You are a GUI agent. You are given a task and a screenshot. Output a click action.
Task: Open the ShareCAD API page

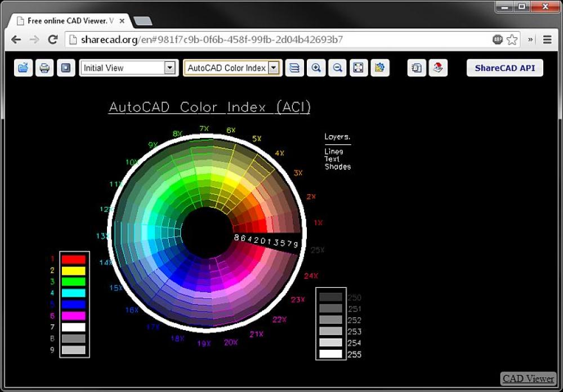click(x=504, y=68)
